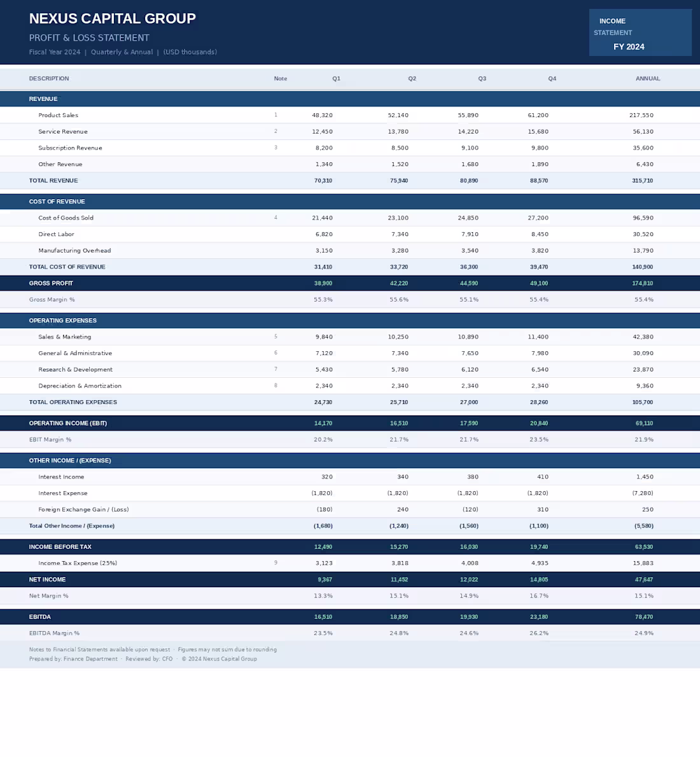
Task: Click the EBIT Margin % label
Action: pyautogui.click(x=50, y=440)
